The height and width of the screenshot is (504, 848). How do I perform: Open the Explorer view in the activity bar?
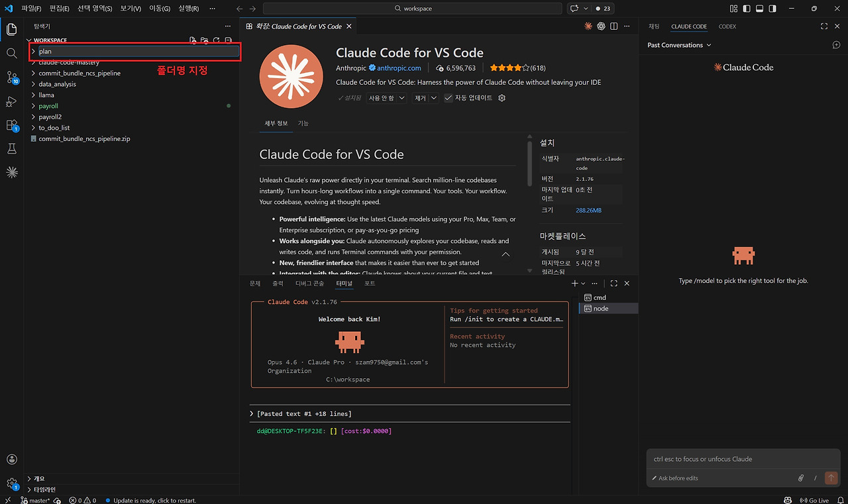[x=11, y=30]
